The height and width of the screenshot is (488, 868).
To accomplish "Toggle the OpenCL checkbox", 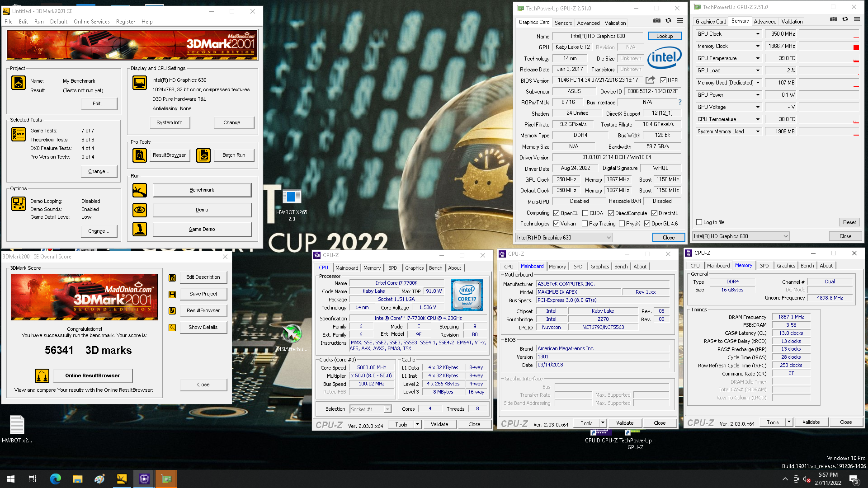I will pyautogui.click(x=556, y=213).
